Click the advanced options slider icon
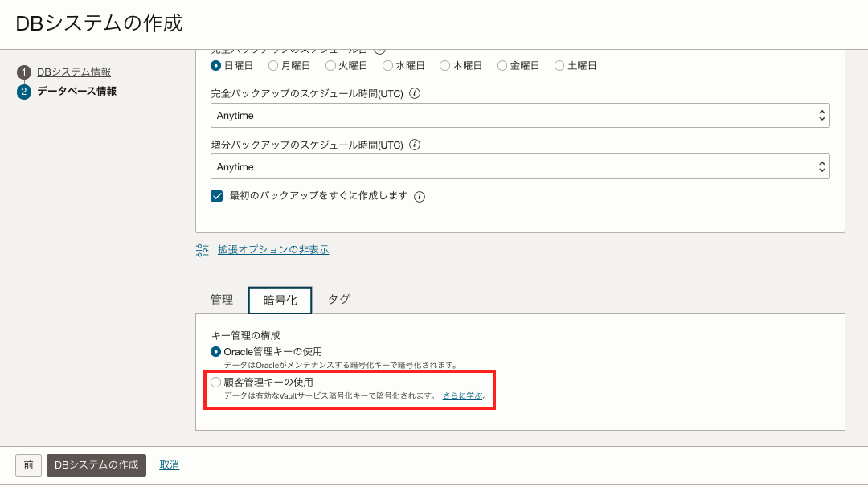 pos(203,250)
